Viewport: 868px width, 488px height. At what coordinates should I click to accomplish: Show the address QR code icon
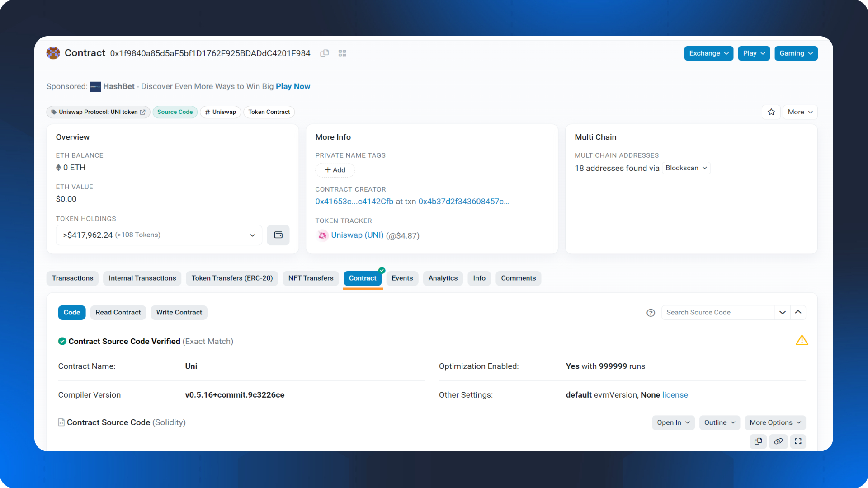tap(342, 53)
